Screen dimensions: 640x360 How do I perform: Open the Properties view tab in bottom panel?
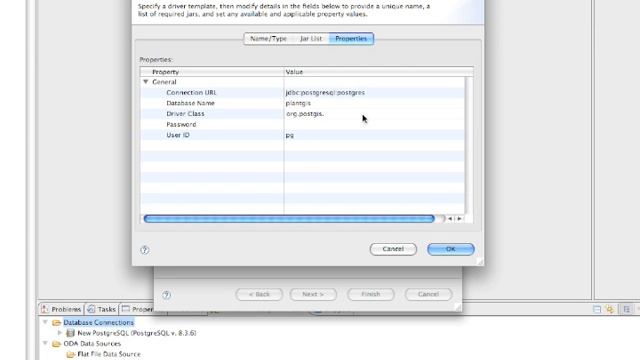[x=137, y=309]
